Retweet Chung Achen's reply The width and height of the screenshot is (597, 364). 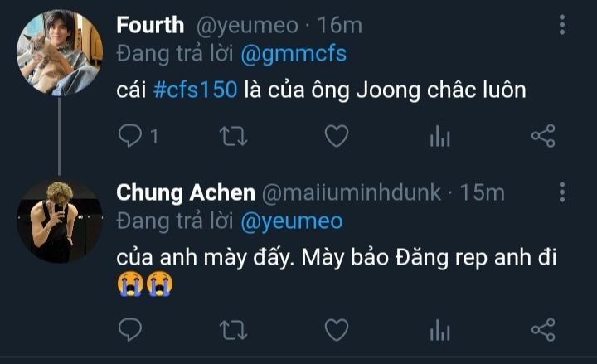coord(233,331)
